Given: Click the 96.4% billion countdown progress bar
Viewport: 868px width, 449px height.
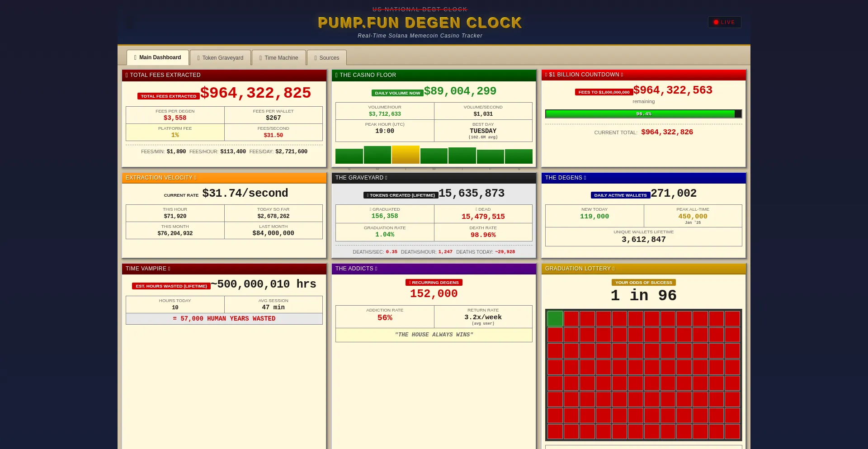Looking at the screenshot, I should [x=644, y=114].
